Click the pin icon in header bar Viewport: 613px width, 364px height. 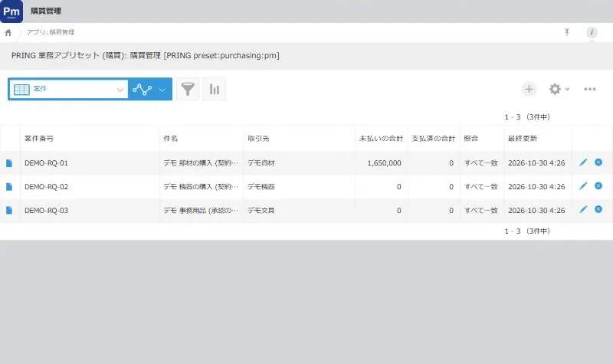(x=567, y=32)
